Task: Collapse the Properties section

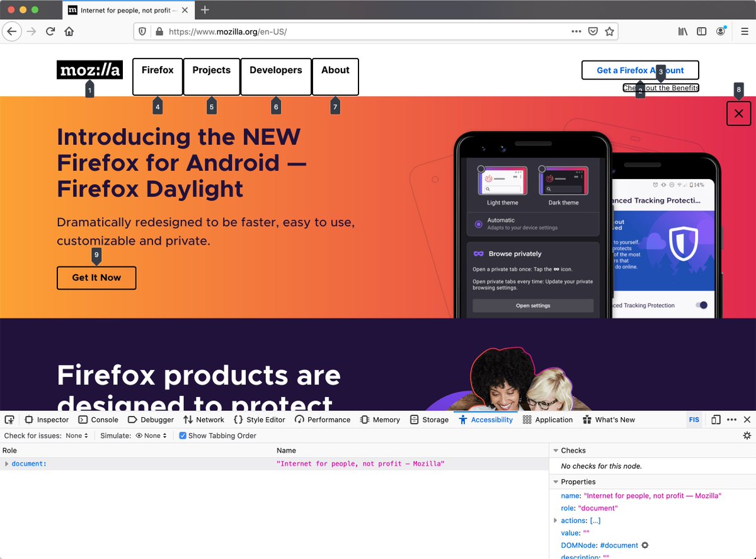Action: coord(556,481)
